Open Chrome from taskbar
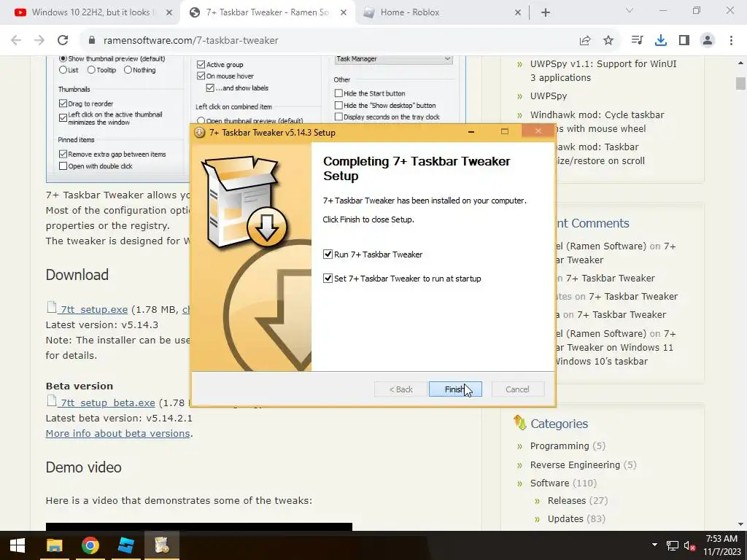Viewport: 747px width, 560px height. (x=90, y=545)
